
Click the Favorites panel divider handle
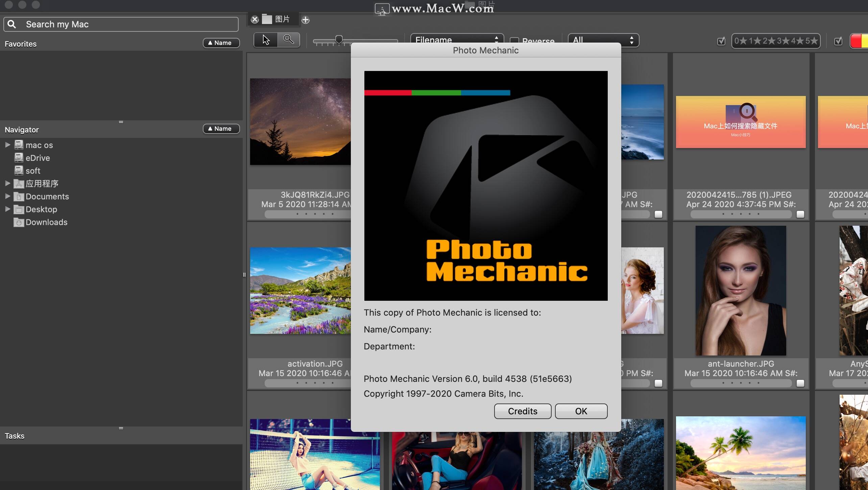pyautogui.click(x=121, y=122)
